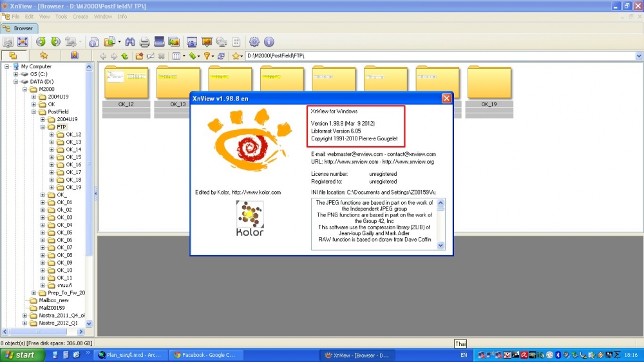Viewport: 644px width, 362px height.
Task: Click the Start button
Action: click(22, 355)
